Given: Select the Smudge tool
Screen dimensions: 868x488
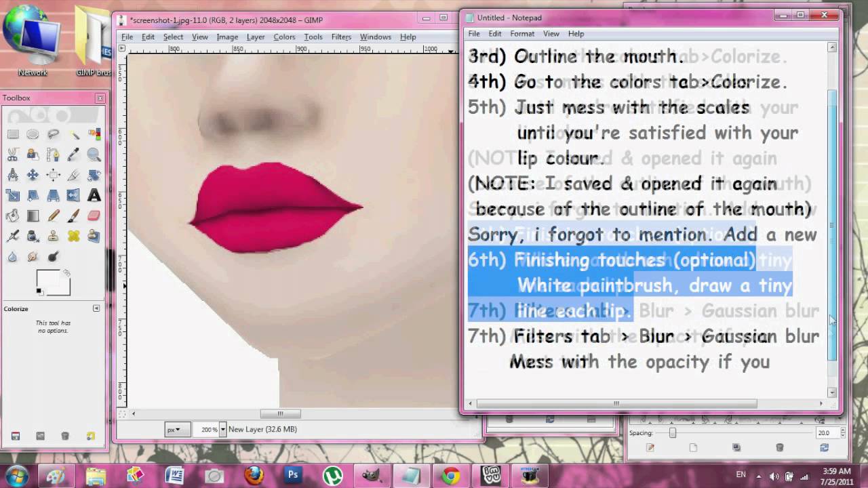Looking at the screenshot, I should (x=33, y=256).
